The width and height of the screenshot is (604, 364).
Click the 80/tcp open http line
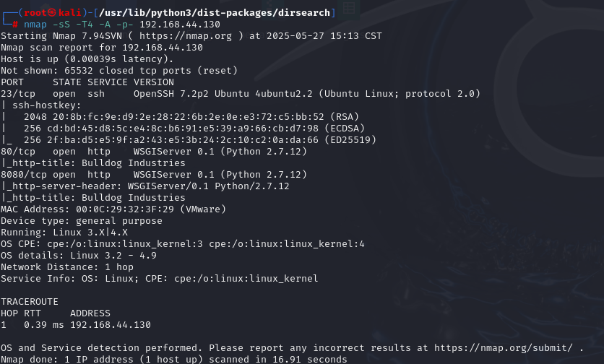point(154,152)
